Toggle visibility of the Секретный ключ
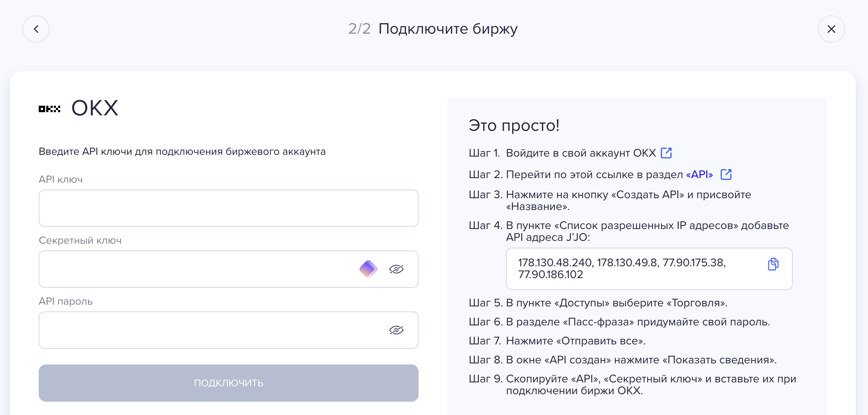 [396, 269]
